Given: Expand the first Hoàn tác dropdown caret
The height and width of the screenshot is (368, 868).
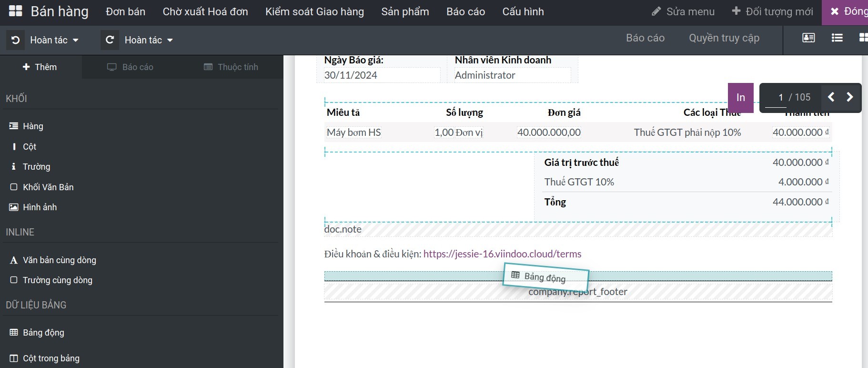Looking at the screenshot, I should 76,41.
